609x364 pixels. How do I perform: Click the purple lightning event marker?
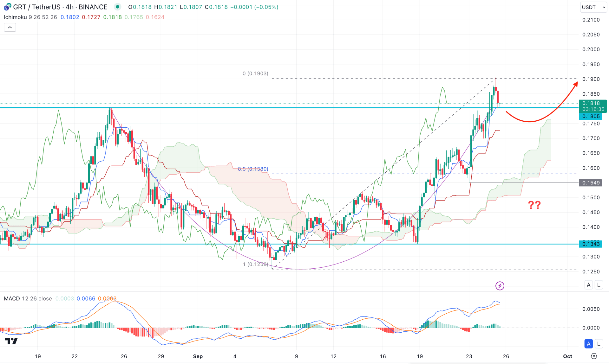coord(500,286)
